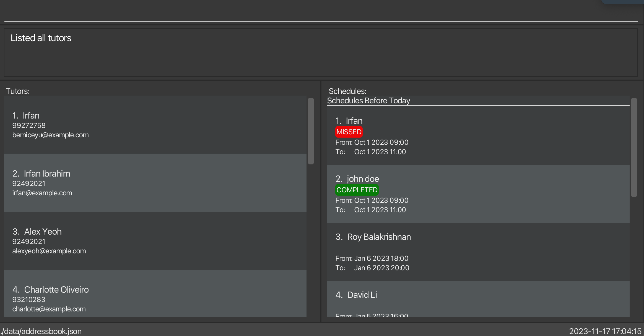The width and height of the screenshot is (644, 336).
Task: Select Roy Balakrishnan's schedule entry
Action: 478,252
